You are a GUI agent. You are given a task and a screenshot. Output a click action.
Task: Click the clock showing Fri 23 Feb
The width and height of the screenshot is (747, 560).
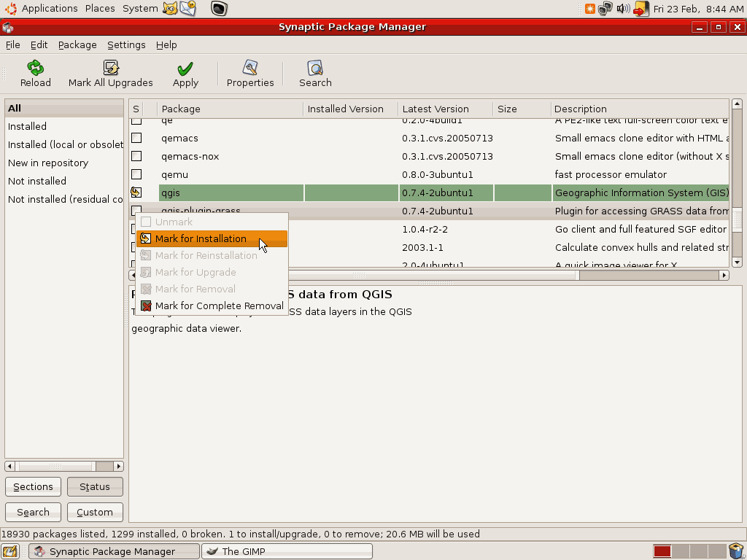pyautogui.click(x=698, y=9)
